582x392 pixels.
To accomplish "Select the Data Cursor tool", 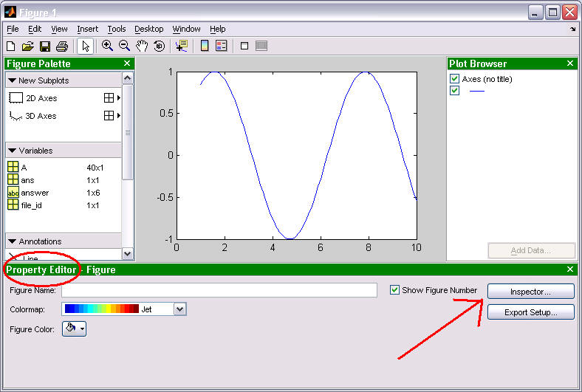I will pyautogui.click(x=181, y=46).
